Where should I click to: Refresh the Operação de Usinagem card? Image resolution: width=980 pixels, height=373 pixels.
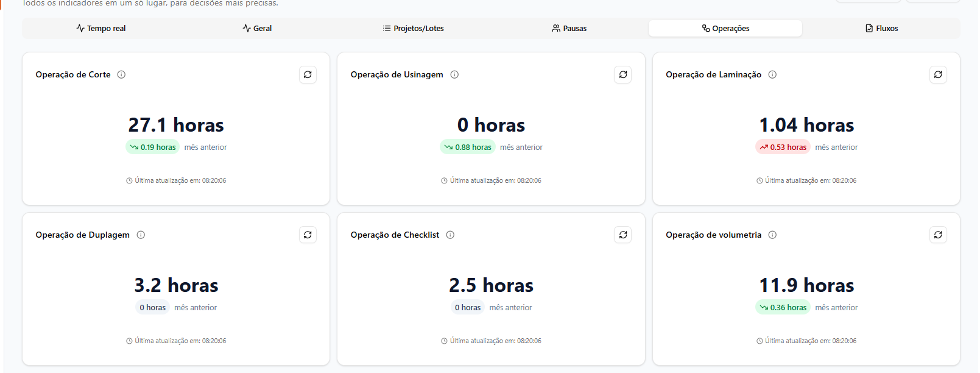[x=622, y=74]
